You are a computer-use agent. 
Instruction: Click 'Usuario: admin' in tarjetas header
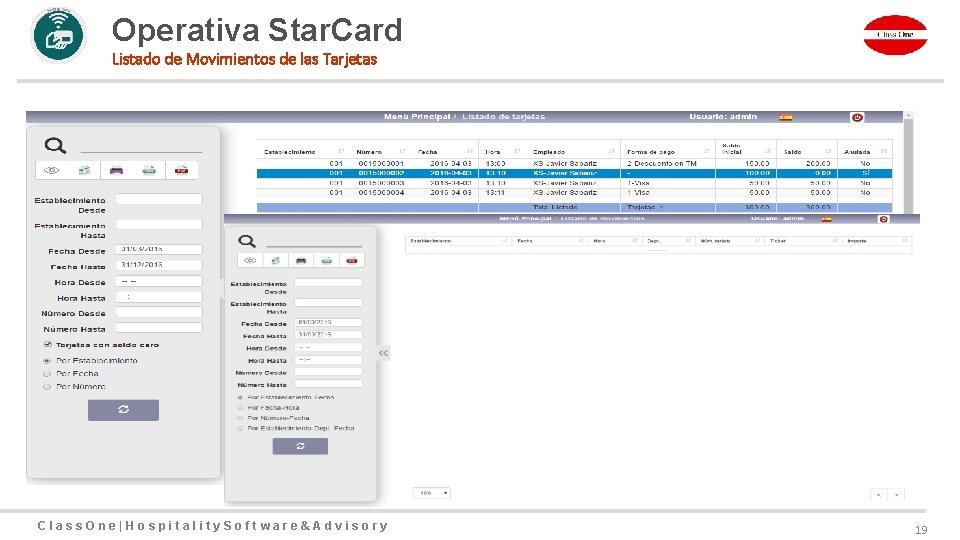[723, 116]
